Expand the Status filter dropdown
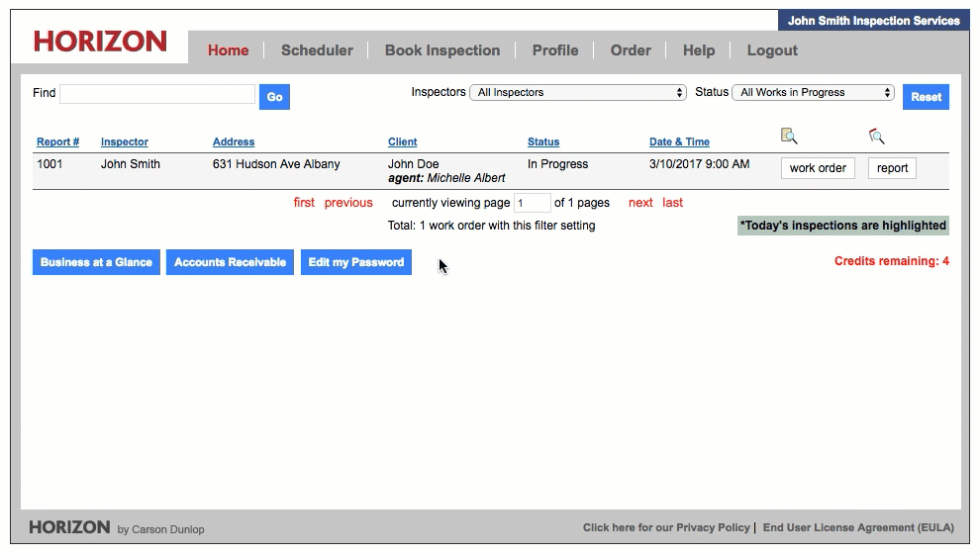Image resolution: width=980 pixels, height=556 pixels. tap(813, 93)
